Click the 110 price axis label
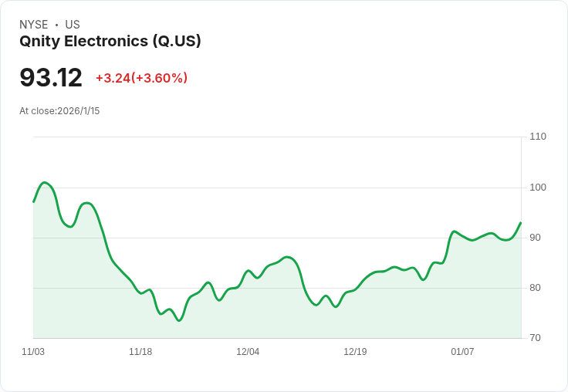The width and height of the screenshot is (568, 392). click(x=538, y=137)
